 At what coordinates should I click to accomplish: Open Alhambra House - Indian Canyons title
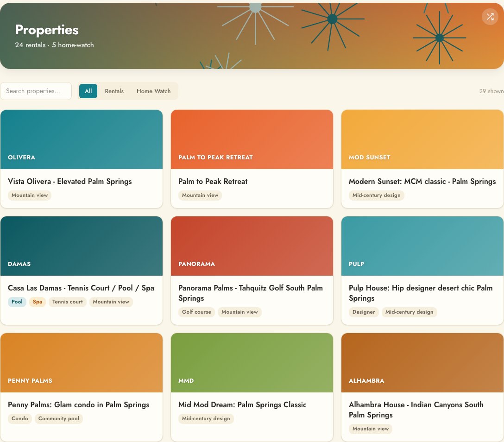click(x=416, y=410)
